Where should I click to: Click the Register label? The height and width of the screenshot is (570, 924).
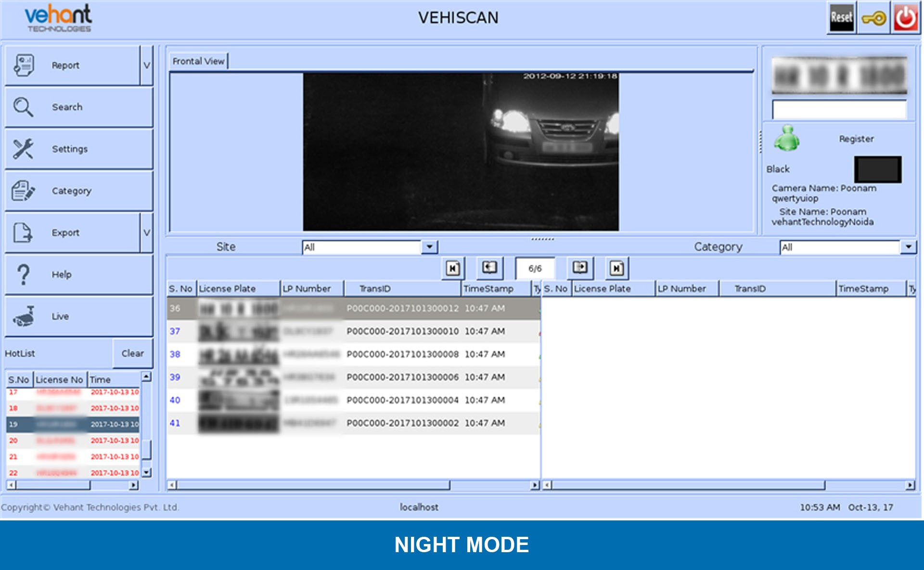coord(856,139)
